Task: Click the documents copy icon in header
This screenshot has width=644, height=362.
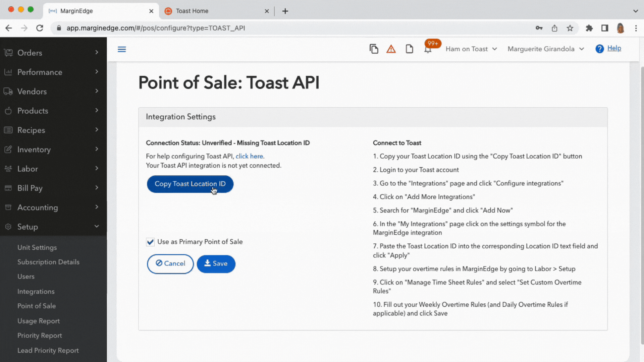Action: pos(374,49)
